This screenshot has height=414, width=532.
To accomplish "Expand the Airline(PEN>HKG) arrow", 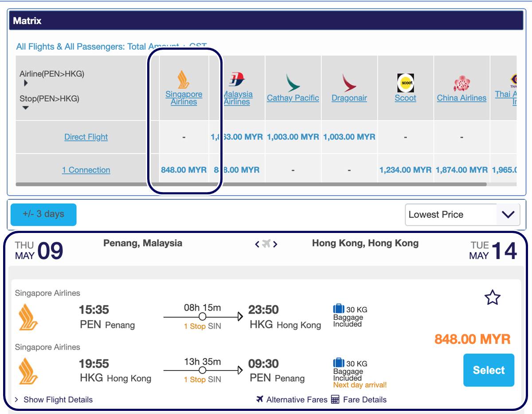I will pyautogui.click(x=26, y=83).
